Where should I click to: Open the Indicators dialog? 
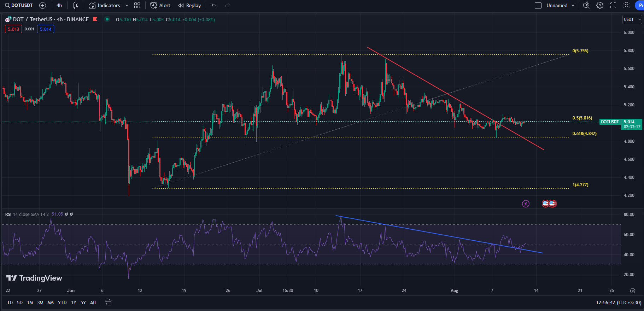click(x=105, y=5)
